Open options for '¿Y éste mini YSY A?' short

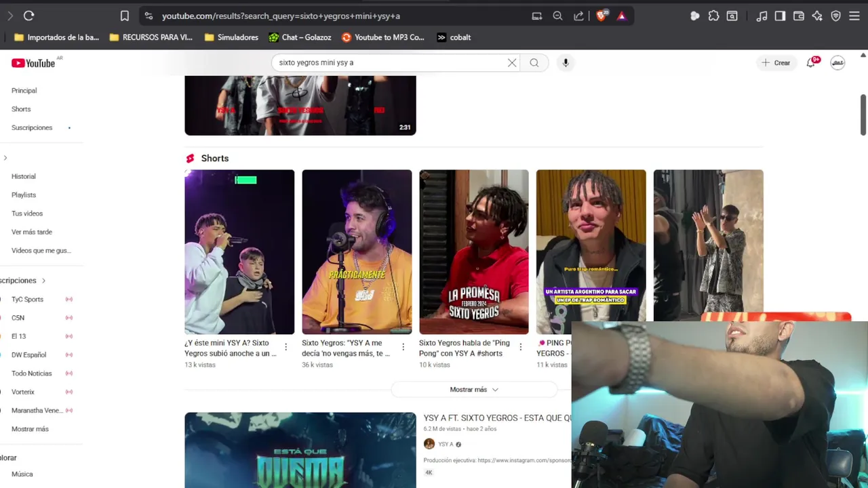pyautogui.click(x=285, y=347)
